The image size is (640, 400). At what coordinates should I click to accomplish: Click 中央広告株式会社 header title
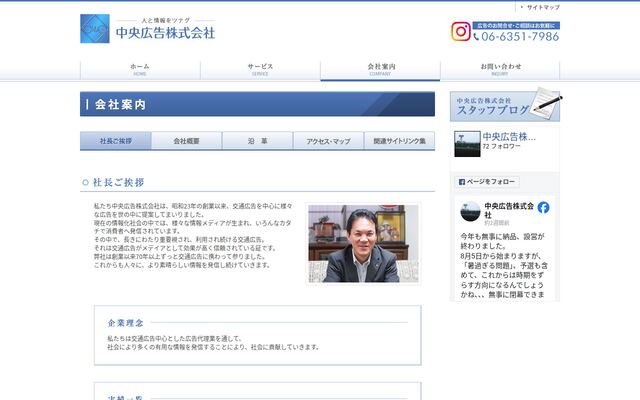click(165, 33)
